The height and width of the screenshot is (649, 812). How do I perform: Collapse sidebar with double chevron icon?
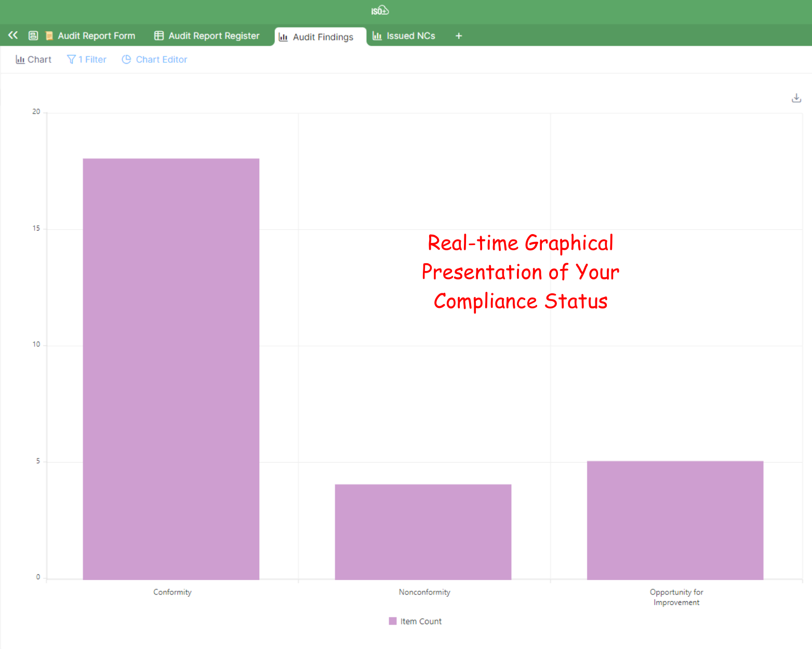pos(13,35)
